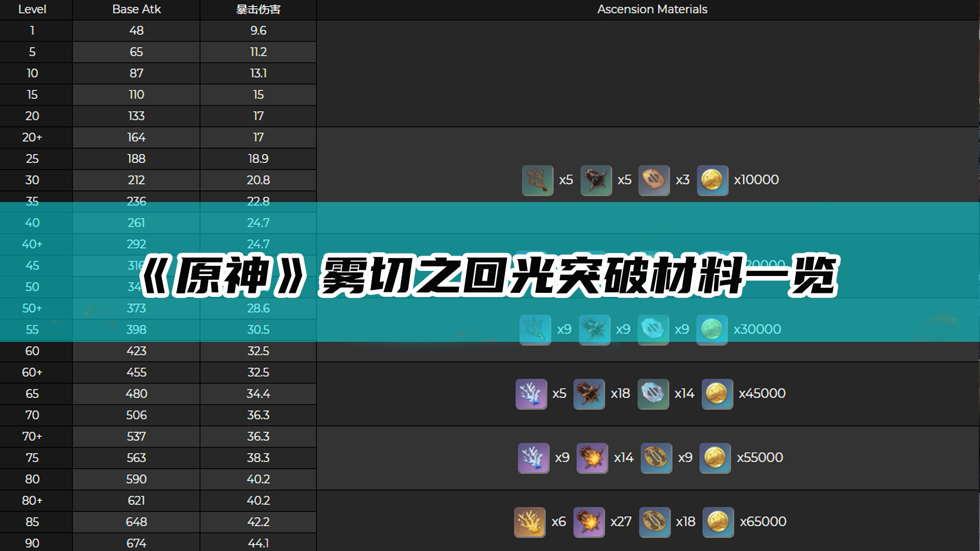Select the golden coral icon labeled x6
Viewport: 980px width, 551px height.
[x=529, y=522]
